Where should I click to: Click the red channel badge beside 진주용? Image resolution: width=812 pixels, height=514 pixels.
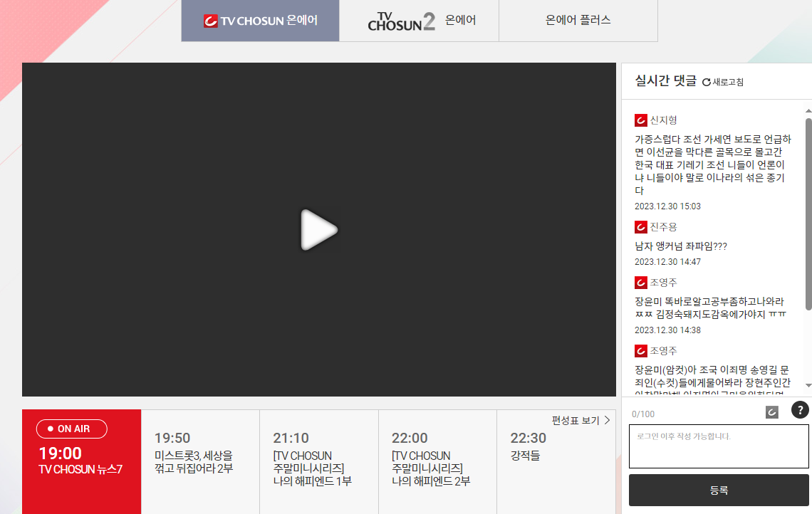[x=640, y=226]
